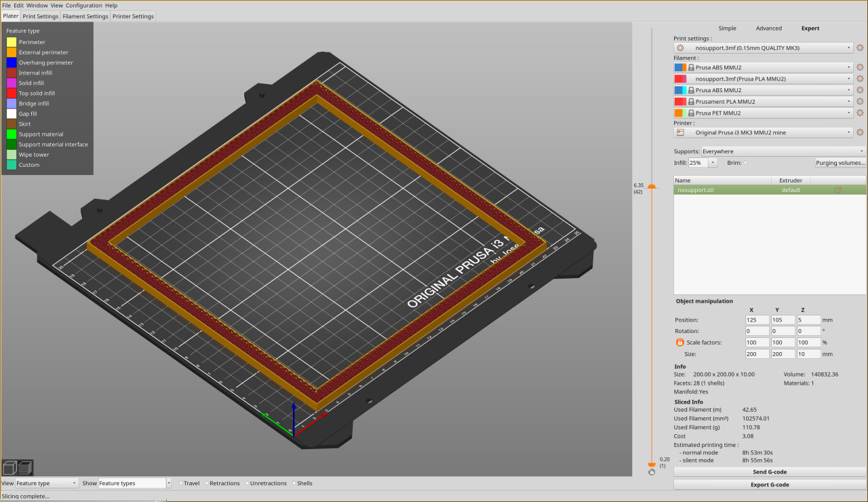Image resolution: width=868 pixels, height=502 pixels.
Task: Click lock icon on Prusament PLA MMU2 filament
Action: pos(691,102)
